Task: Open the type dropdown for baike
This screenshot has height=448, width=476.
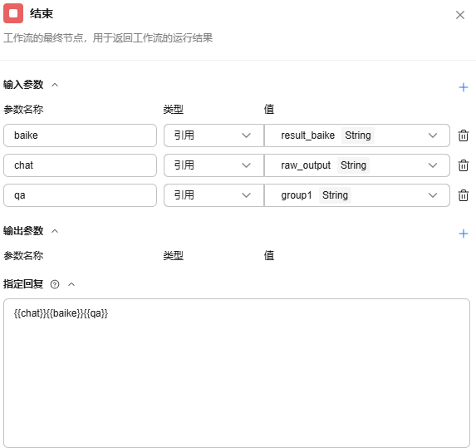Action: [x=213, y=135]
